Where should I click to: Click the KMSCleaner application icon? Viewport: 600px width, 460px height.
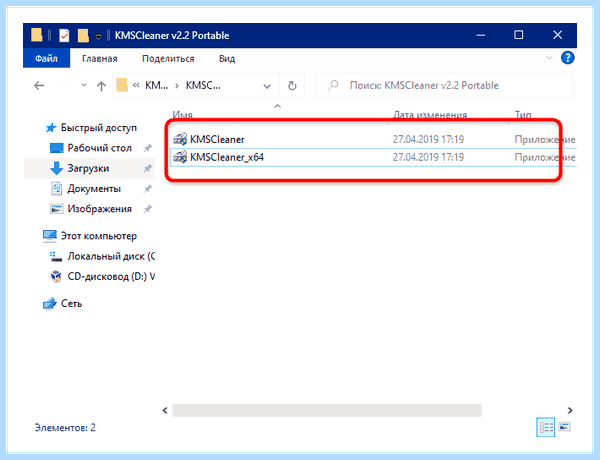(x=180, y=139)
